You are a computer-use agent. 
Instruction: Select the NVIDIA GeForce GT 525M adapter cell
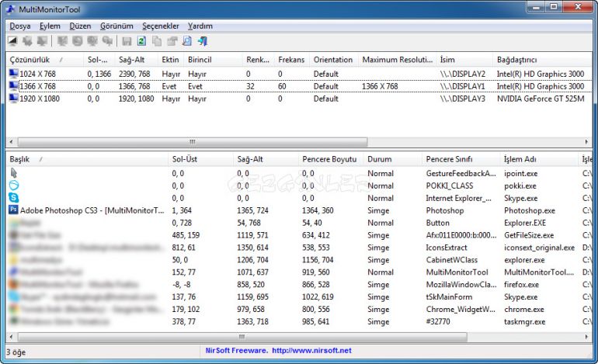point(541,99)
